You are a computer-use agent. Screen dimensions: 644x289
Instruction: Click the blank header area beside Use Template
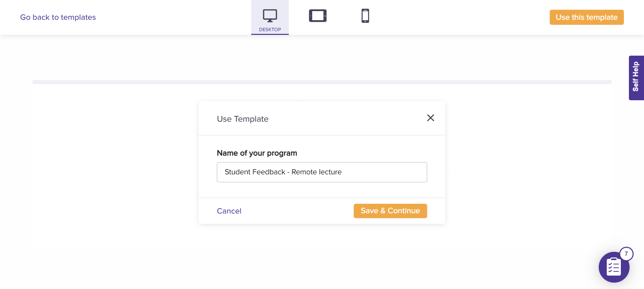click(x=345, y=119)
